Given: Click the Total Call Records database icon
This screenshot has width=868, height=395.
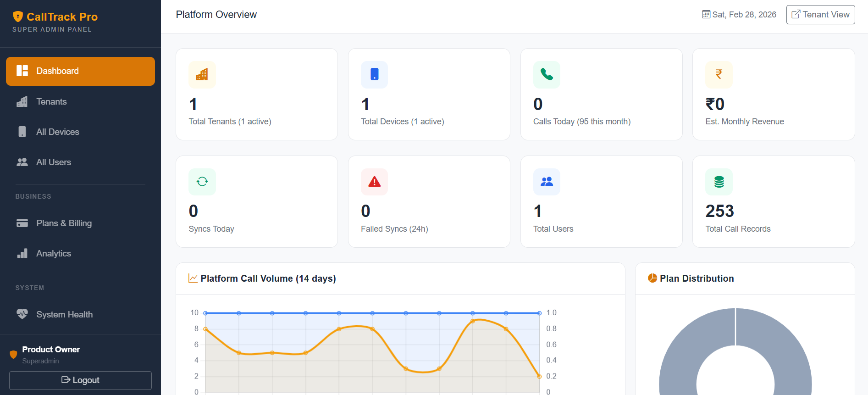Looking at the screenshot, I should click(x=719, y=182).
